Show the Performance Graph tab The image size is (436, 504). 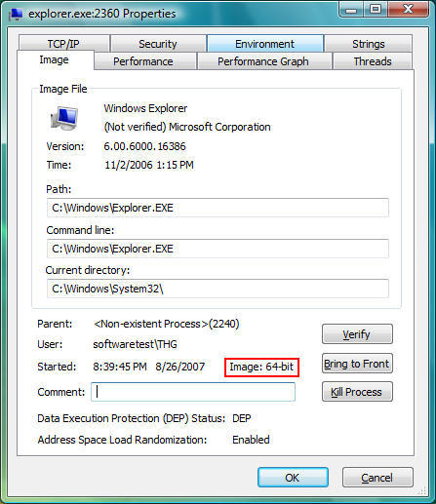click(264, 61)
